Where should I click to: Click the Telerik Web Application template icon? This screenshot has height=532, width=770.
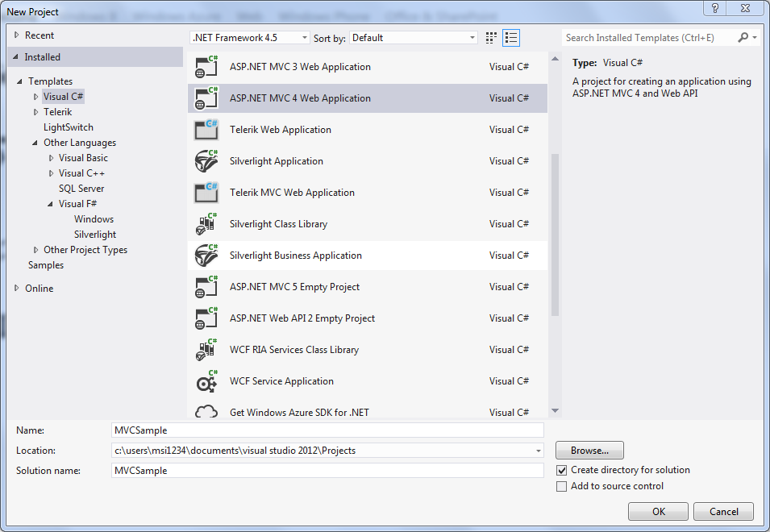point(206,130)
